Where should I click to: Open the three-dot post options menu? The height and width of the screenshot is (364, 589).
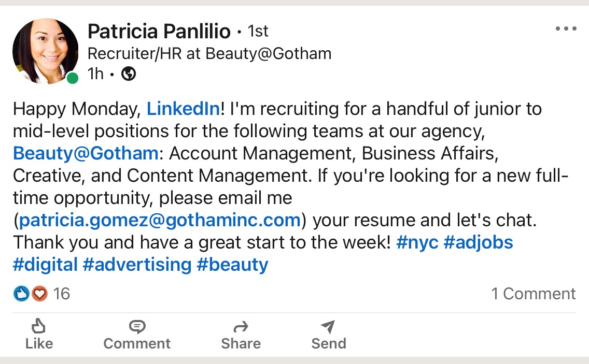point(566,28)
